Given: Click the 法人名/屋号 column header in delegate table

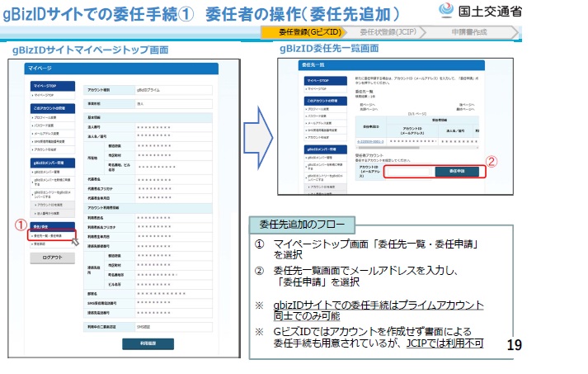Looking at the screenshot, I should (x=455, y=130).
